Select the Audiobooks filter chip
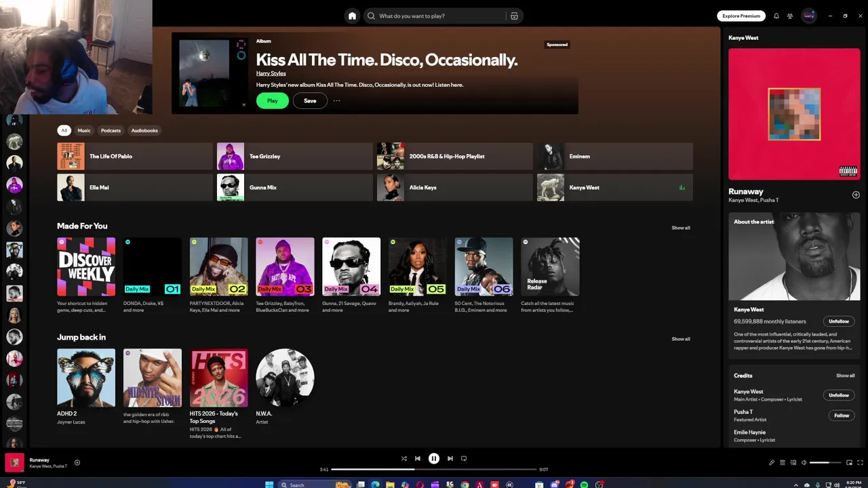Image resolution: width=868 pixels, height=488 pixels. 144,130
